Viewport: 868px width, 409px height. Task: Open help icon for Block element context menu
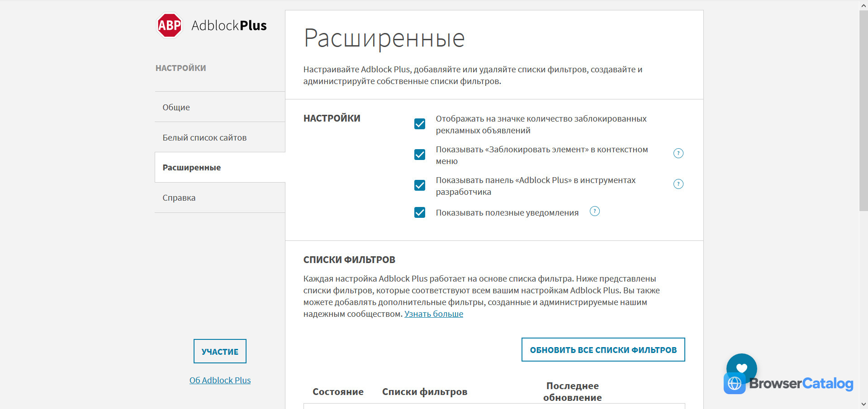tap(678, 153)
